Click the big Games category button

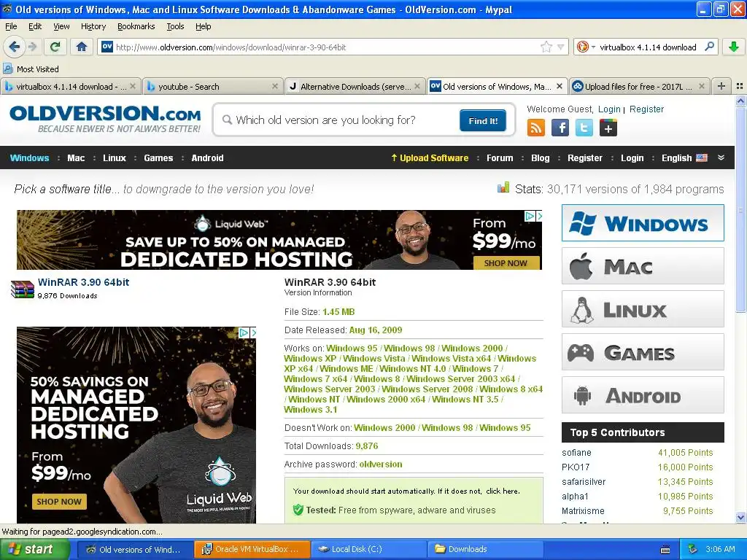(x=643, y=352)
